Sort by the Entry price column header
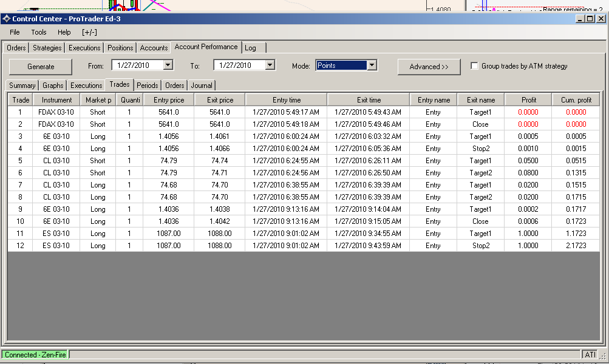 pos(169,100)
